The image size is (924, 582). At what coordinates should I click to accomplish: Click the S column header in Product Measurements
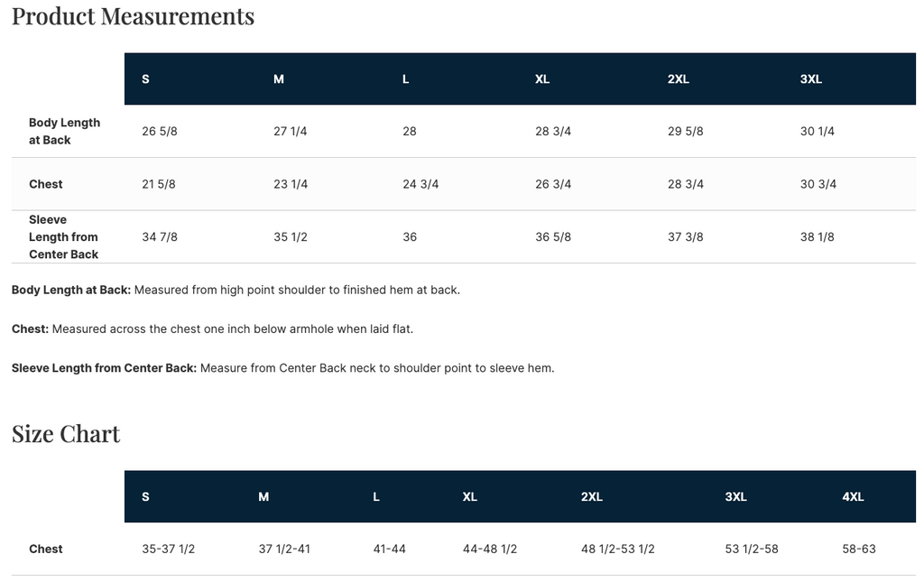coord(145,79)
